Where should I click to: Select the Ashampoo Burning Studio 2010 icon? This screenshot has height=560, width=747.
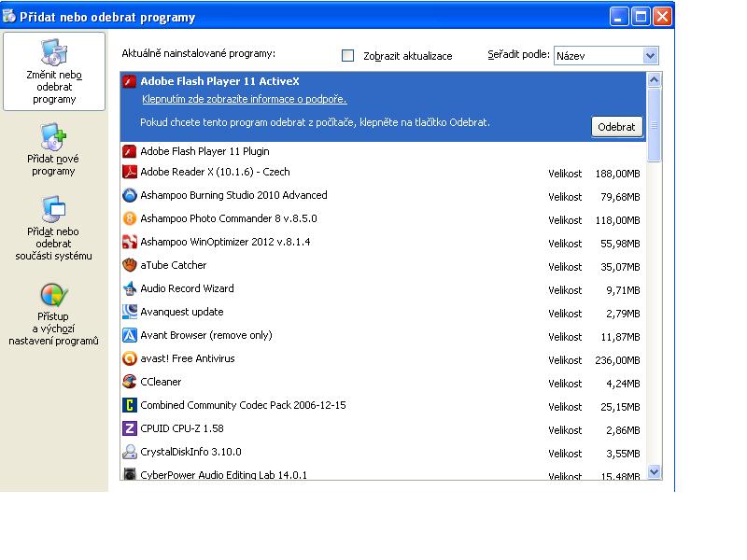(131, 195)
